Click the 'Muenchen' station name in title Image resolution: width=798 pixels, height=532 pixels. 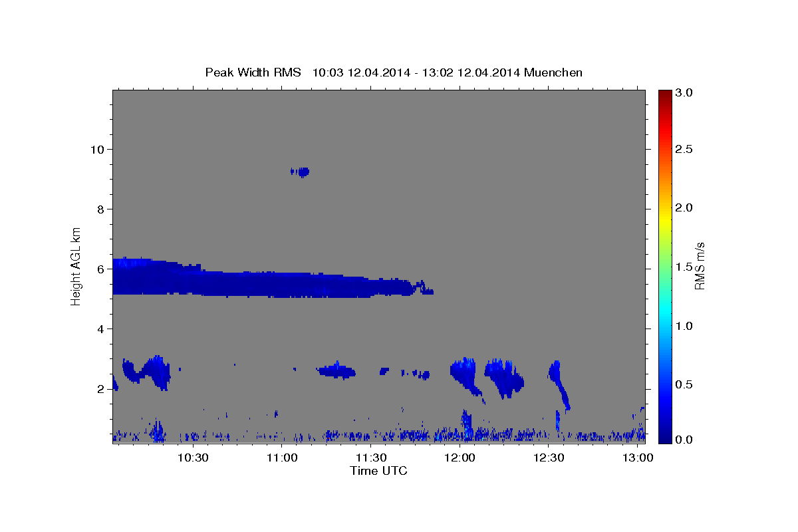[x=553, y=72]
